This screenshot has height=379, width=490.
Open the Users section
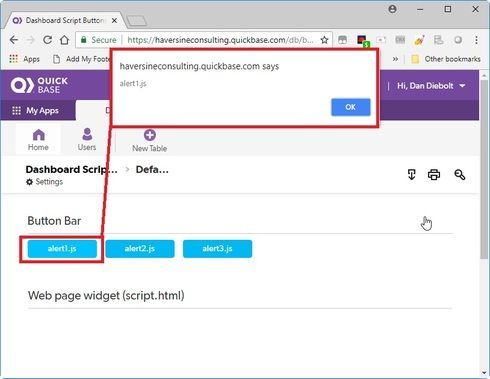pos(87,140)
